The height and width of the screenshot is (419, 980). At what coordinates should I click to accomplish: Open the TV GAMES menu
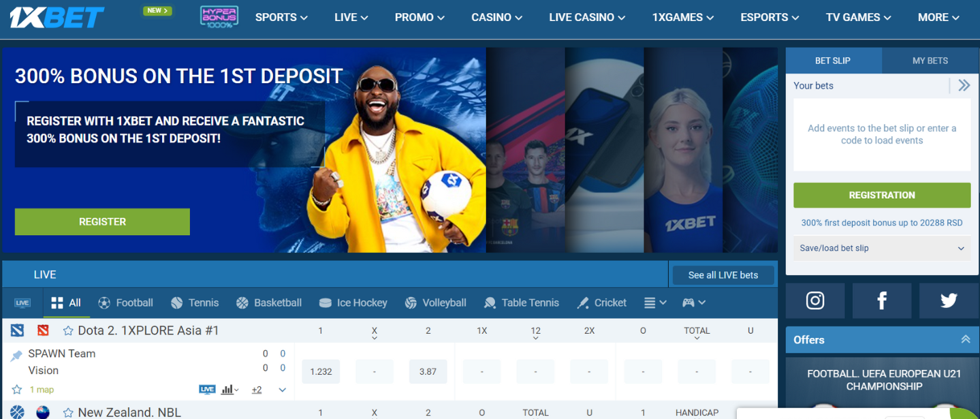click(858, 18)
